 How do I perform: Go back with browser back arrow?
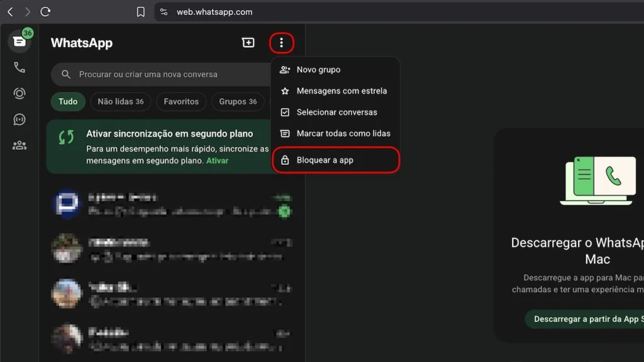[10, 12]
